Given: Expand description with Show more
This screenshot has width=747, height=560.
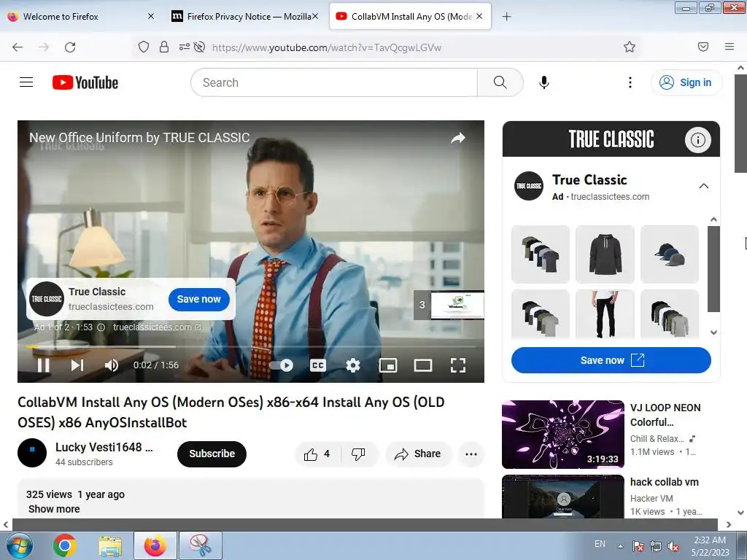Looking at the screenshot, I should (x=54, y=509).
